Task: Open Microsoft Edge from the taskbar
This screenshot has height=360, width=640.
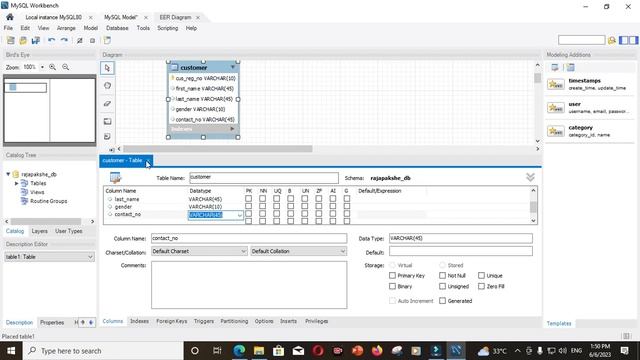Action: (239, 351)
